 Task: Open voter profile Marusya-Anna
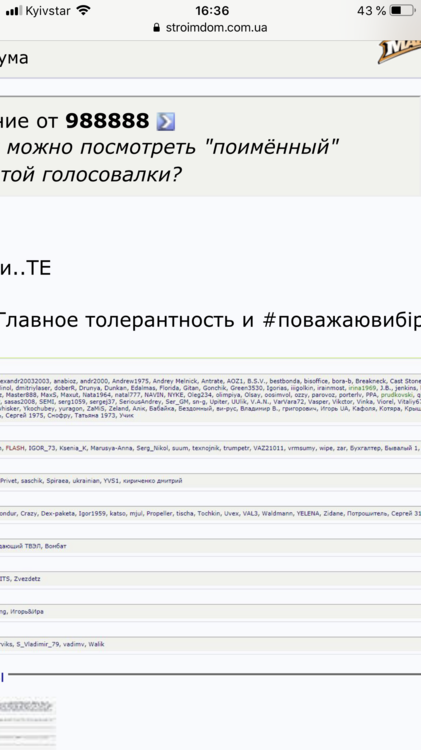[x=111, y=448]
